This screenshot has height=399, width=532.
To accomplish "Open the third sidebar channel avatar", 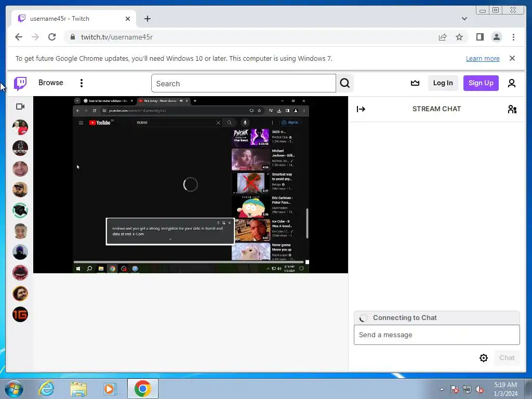I will point(20,169).
